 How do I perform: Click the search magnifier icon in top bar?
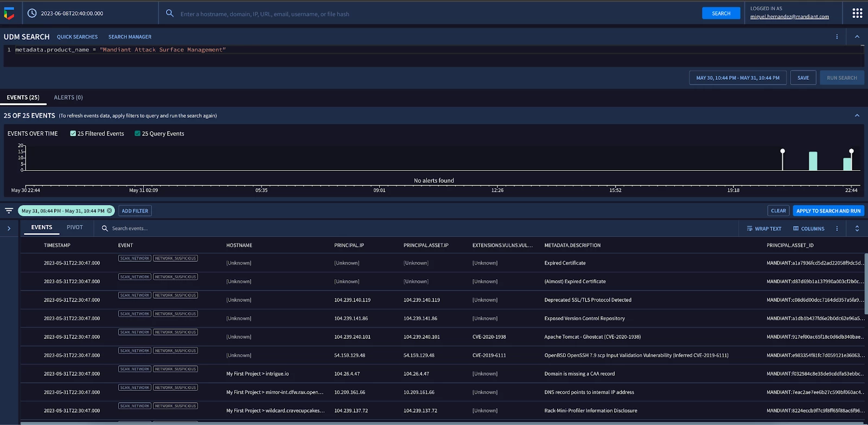coord(170,13)
